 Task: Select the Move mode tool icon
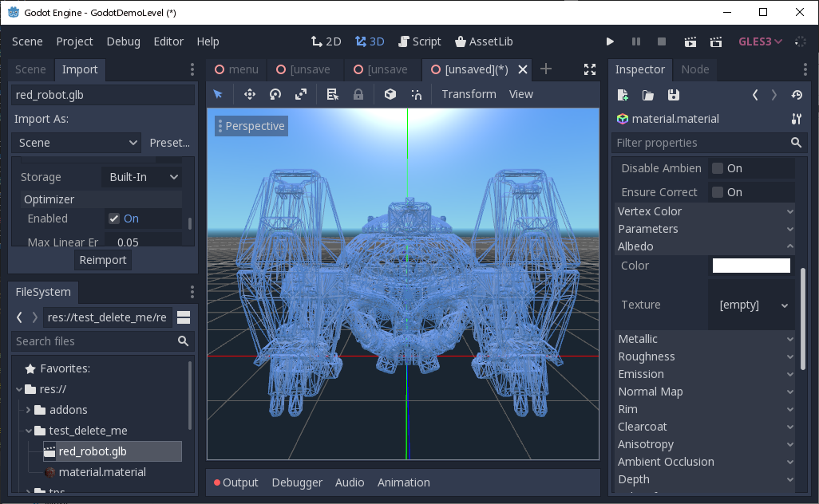pos(250,94)
